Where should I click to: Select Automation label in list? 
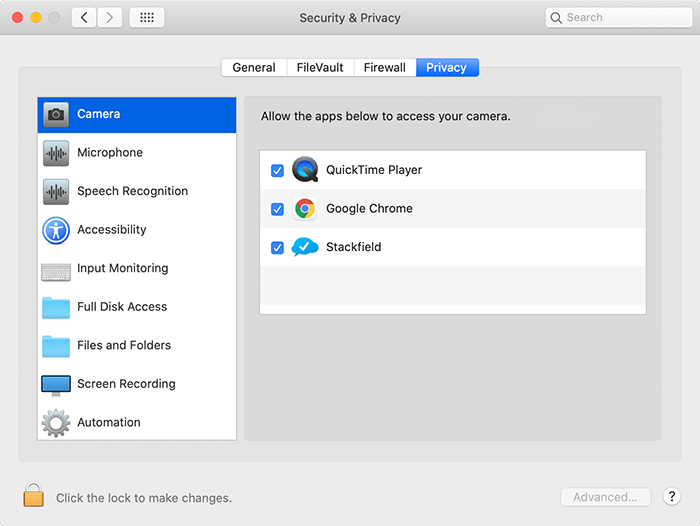108,422
